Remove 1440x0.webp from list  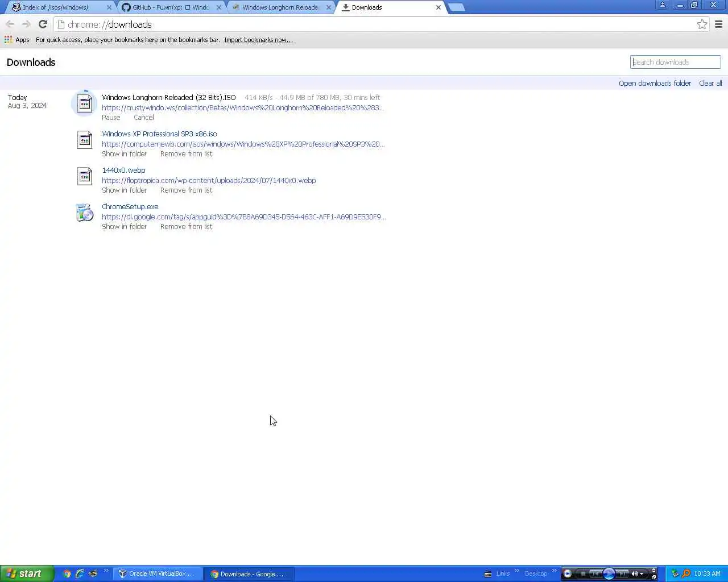[x=186, y=190]
